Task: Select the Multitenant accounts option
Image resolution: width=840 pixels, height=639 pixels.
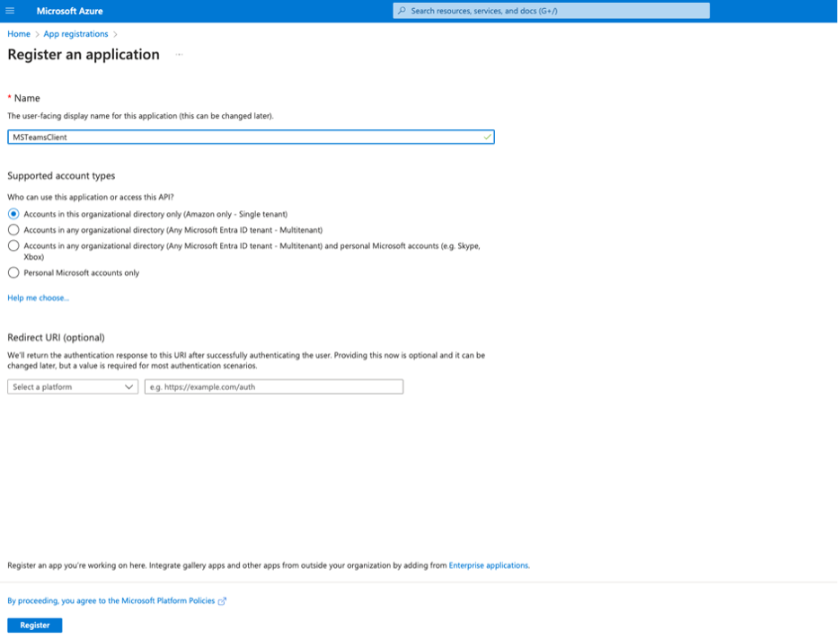Action: 13,230
